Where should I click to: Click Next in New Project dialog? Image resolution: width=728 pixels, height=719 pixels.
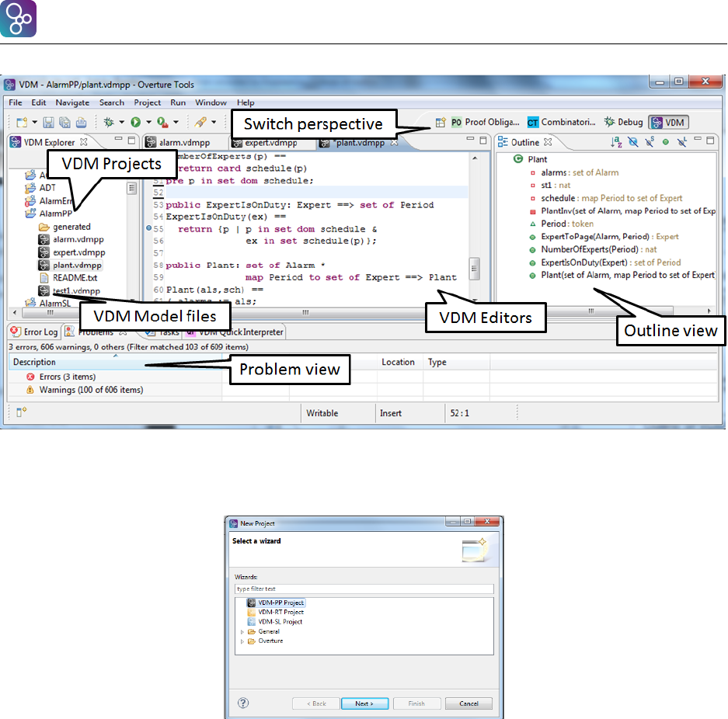pos(365,703)
